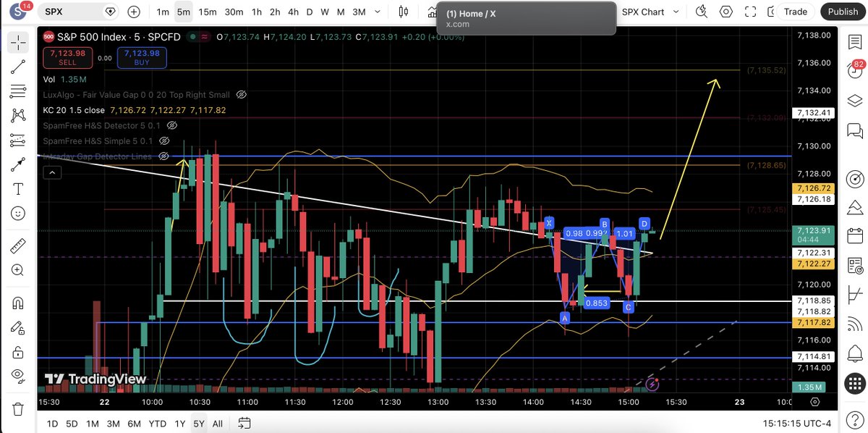868x433 pixels.
Task: Select the 4h timeframe
Action: click(292, 12)
